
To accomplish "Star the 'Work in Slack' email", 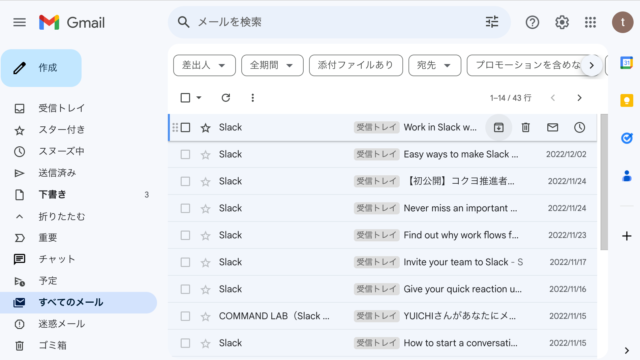I will pos(205,128).
